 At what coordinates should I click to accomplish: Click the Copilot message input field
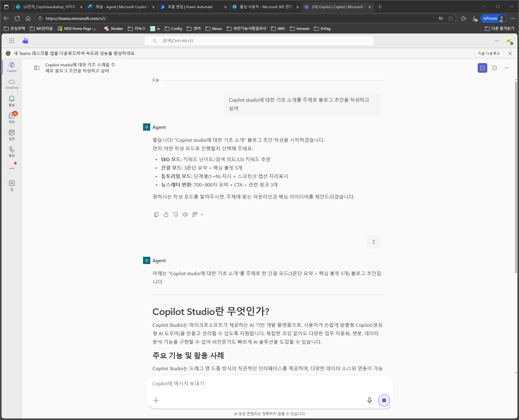(x=270, y=384)
